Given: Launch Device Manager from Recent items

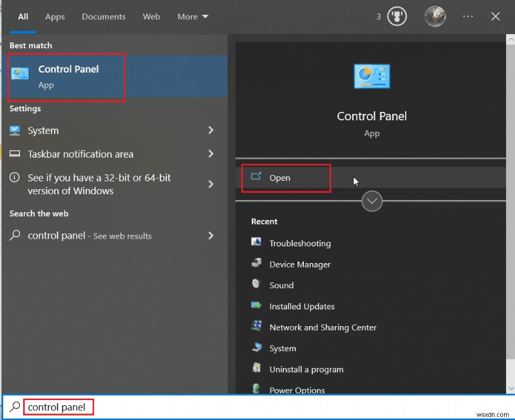Looking at the screenshot, I should (299, 264).
